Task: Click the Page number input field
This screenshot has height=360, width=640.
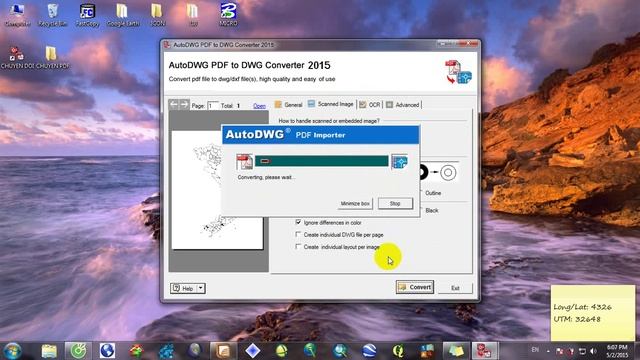Action: pyautogui.click(x=213, y=105)
